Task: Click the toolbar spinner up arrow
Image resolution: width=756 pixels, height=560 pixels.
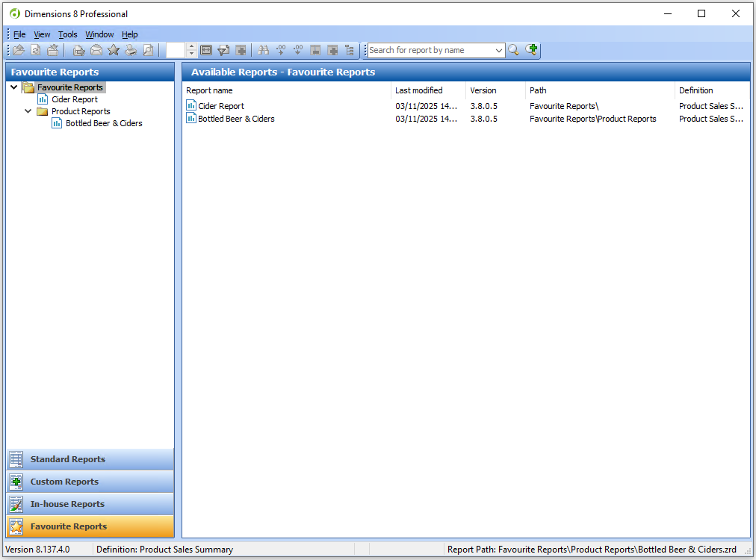Action: point(191,46)
